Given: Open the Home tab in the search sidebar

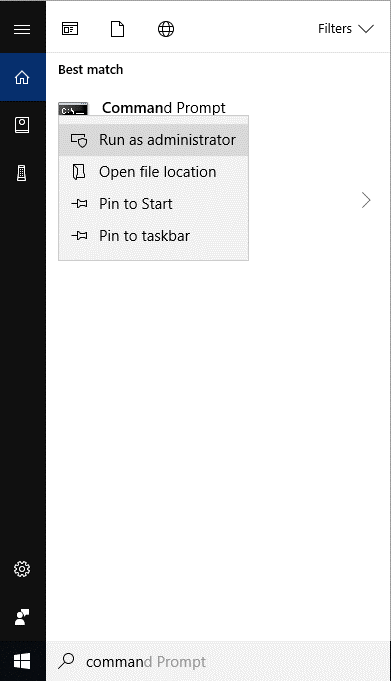Looking at the screenshot, I should [22, 77].
